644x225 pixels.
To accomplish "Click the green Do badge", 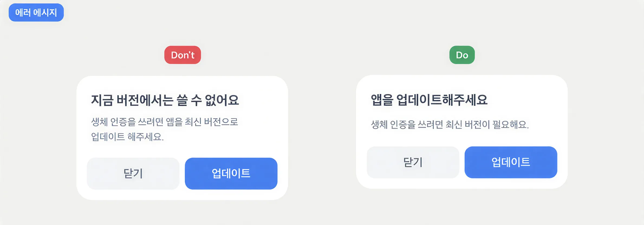I will point(462,55).
